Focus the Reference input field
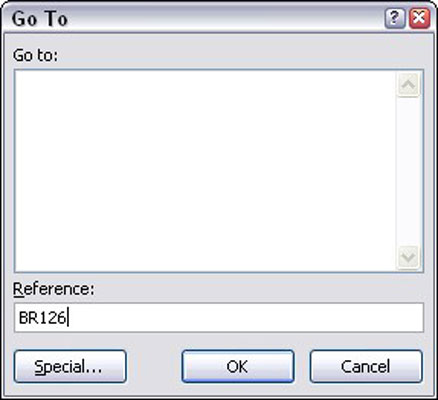The image size is (438, 400). pos(219,318)
